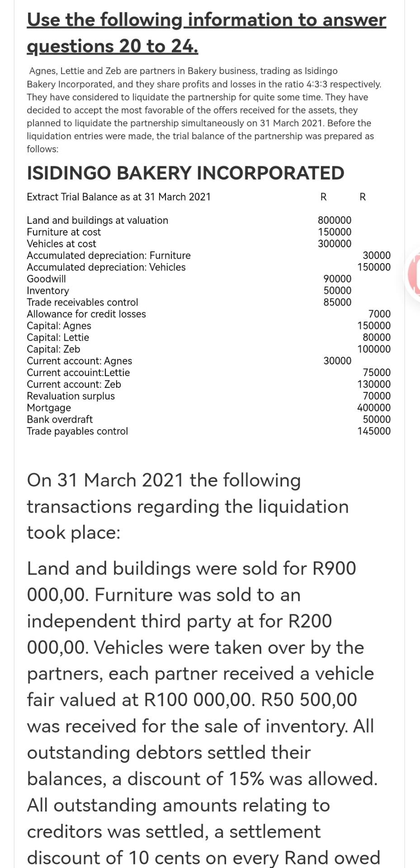The image size is (420, 868).
Task: Select the 'Bank overdraft' row label
Action: [x=60, y=420]
